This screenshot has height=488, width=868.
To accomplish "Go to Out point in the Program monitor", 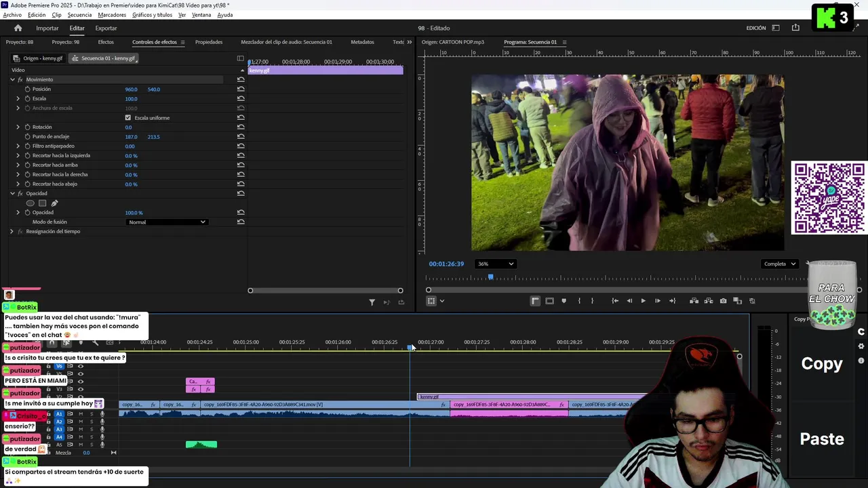I will [x=672, y=301].
